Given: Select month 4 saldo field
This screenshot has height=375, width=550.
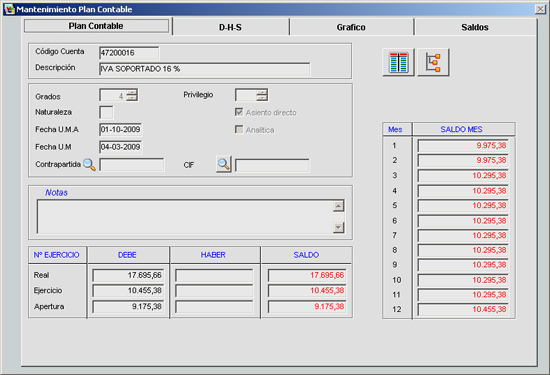Looking at the screenshot, I should point(463,191).
